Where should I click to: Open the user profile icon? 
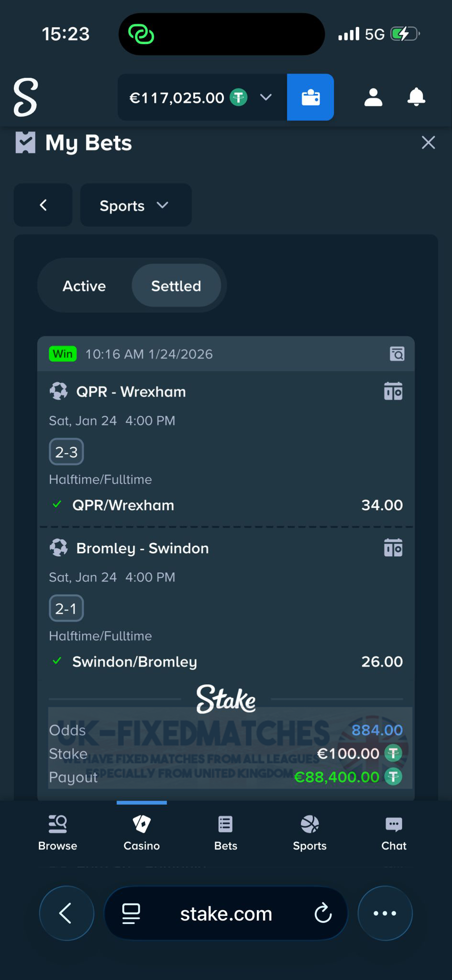(x=373, y=97)
